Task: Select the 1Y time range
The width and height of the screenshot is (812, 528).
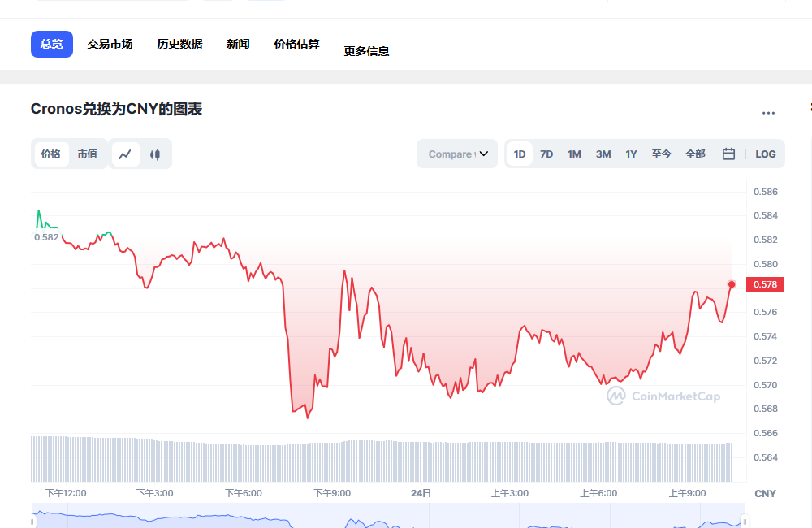Action: click(x=631, y=154)
